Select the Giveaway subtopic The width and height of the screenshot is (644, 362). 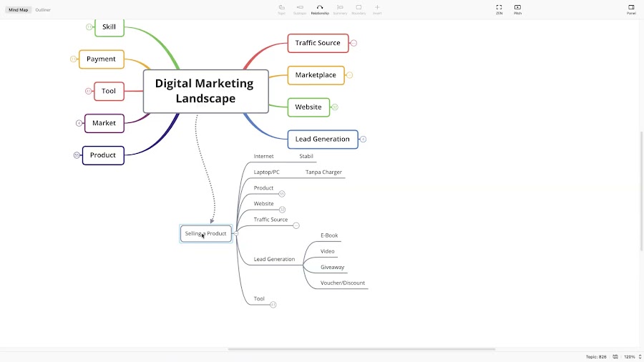pos(333,267)
